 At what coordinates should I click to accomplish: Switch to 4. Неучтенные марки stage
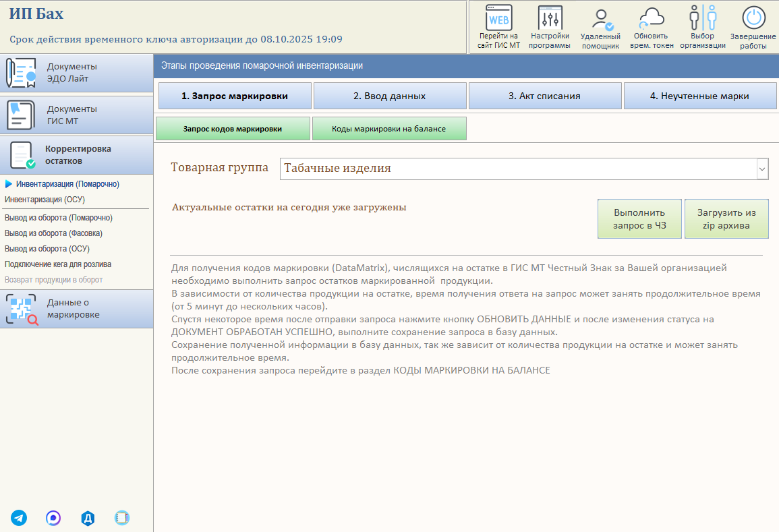point(699,96)
